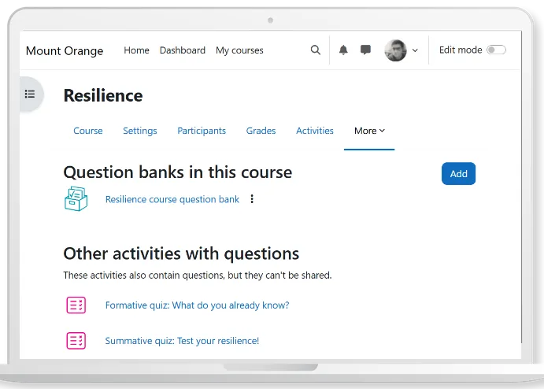Expand the user menu chevron
This screenshot has width=544, height=392.
[x=415, y=50]
